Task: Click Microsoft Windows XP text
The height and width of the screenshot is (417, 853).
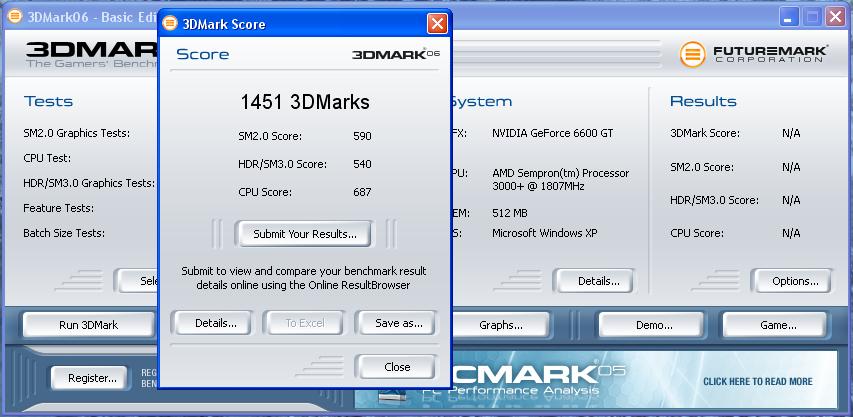Action: coord(545,233)
